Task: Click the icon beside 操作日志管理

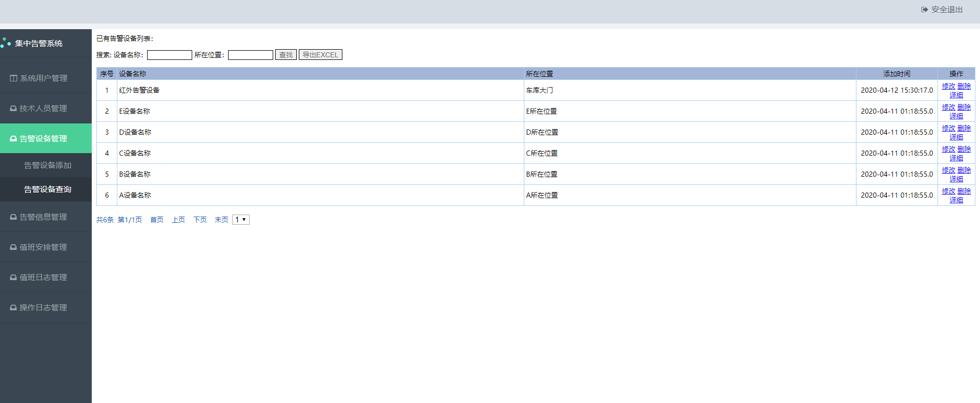Action: pos(13,308)
